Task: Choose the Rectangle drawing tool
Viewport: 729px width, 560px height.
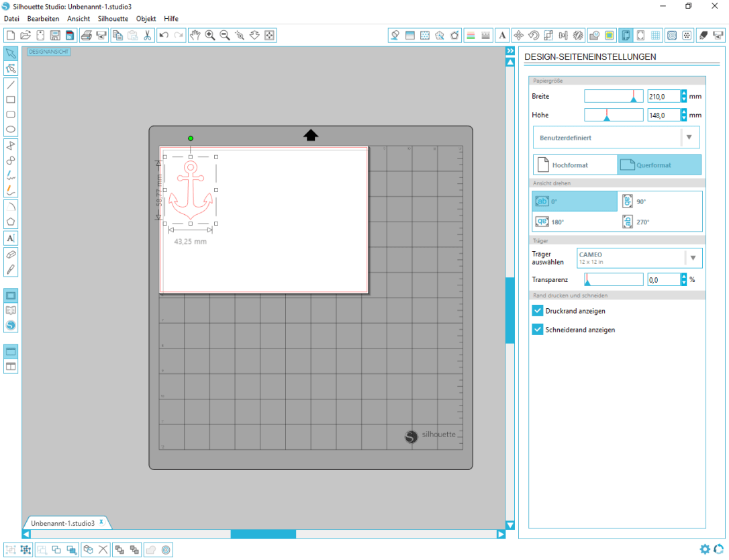Action: tap(10, 99)
